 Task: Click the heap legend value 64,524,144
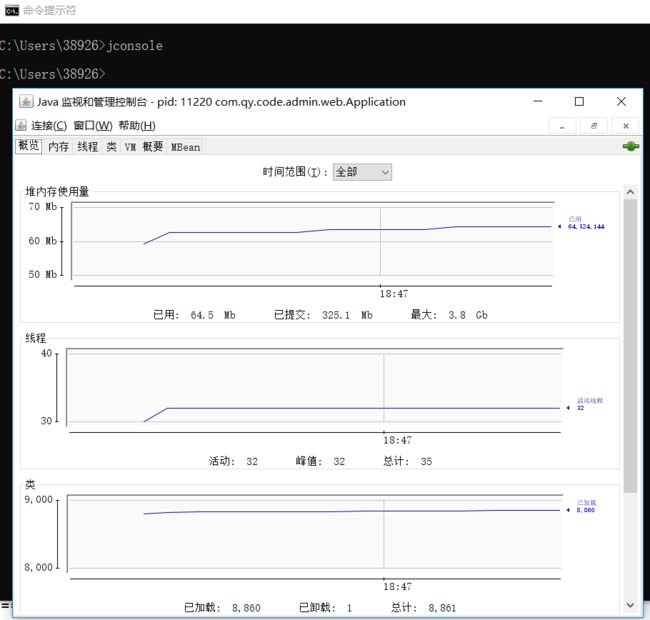pos(586,227)
